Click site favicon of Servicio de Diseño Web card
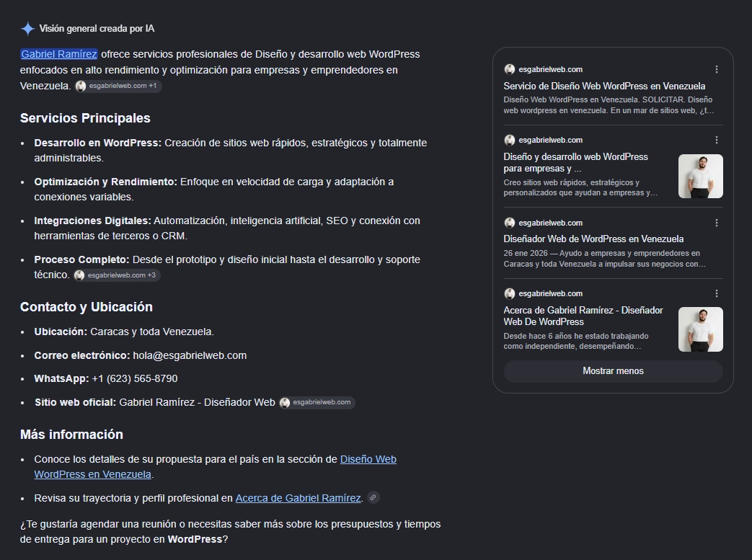The height and width of the screenshot is (560, 752). pos(509,69)
